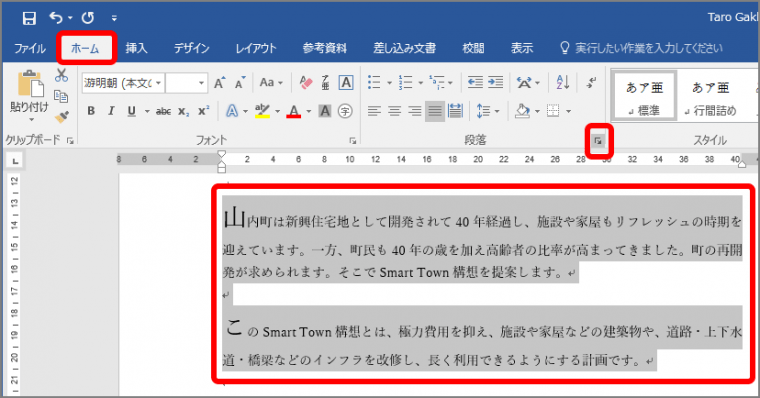Viewport: 760px width, 398px height.
Task: Select the ホーム ribbon tab
Action: point(85,48)
